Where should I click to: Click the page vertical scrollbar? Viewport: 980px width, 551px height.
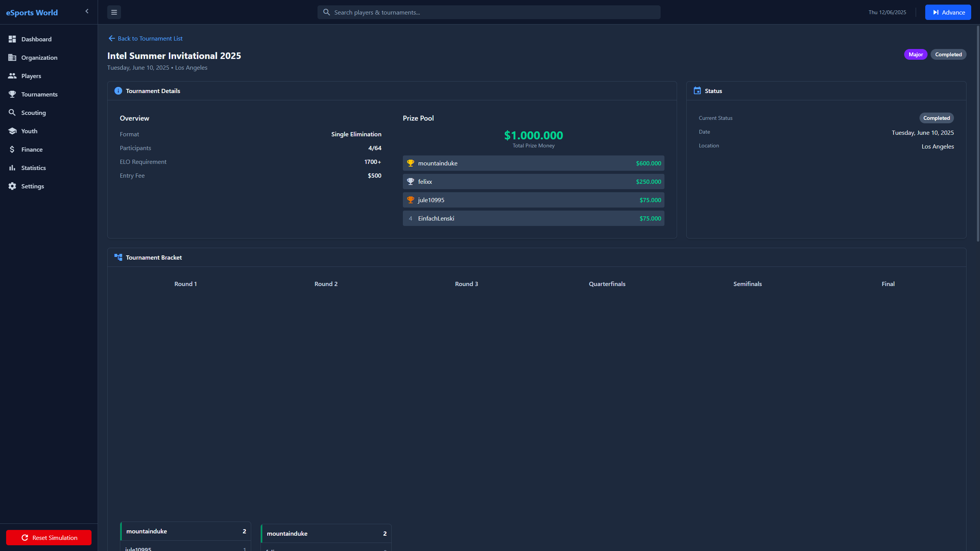(x=978, y=134)
